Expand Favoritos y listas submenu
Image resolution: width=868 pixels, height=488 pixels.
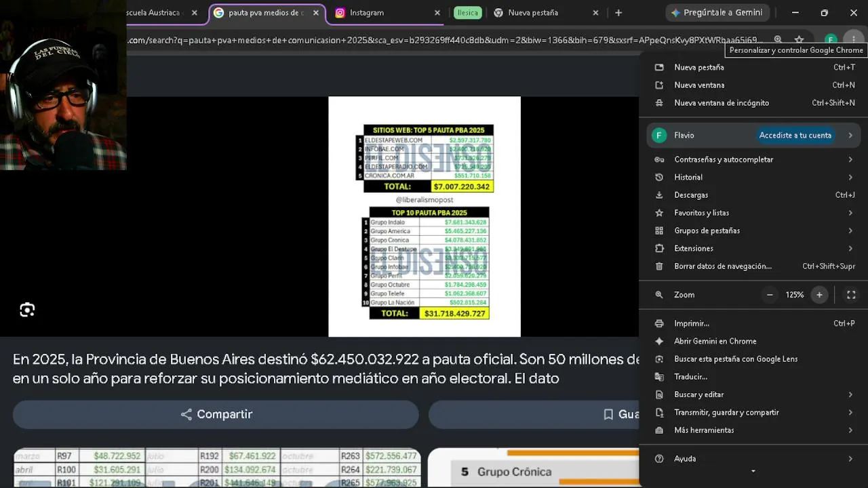click(x=850, y=213)
